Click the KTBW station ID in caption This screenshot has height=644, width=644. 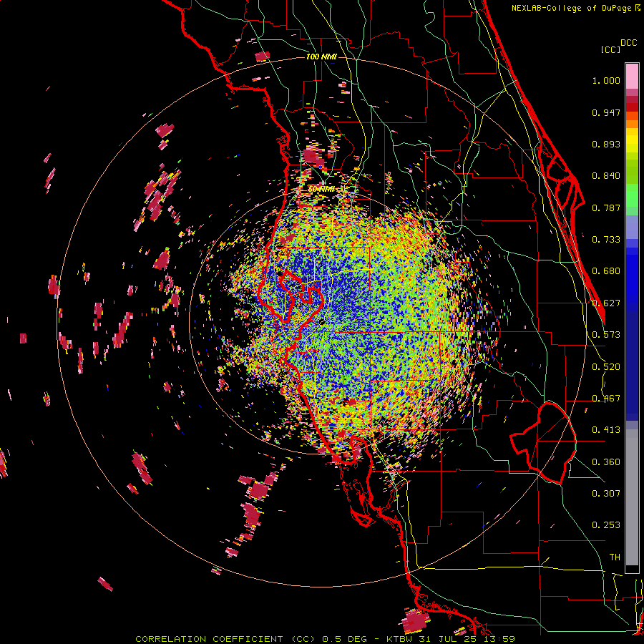401,639
